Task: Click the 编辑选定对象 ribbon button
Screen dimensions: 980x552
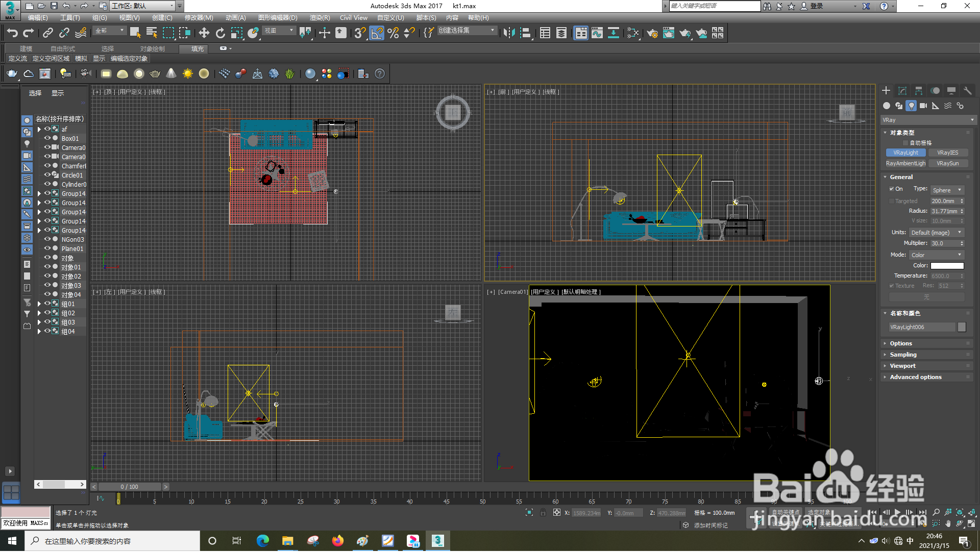Action: pos(129,59)
